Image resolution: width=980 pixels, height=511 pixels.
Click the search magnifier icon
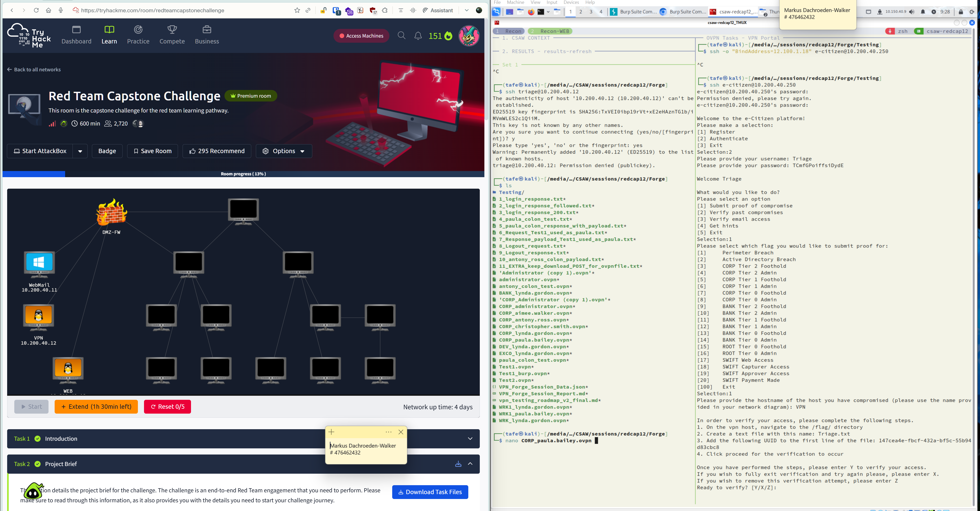click(x=401, y=36)
